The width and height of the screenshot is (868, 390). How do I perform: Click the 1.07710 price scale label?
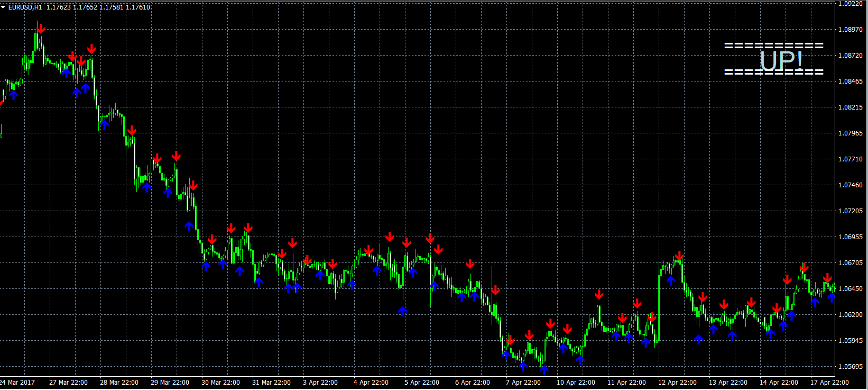[851, 159]
